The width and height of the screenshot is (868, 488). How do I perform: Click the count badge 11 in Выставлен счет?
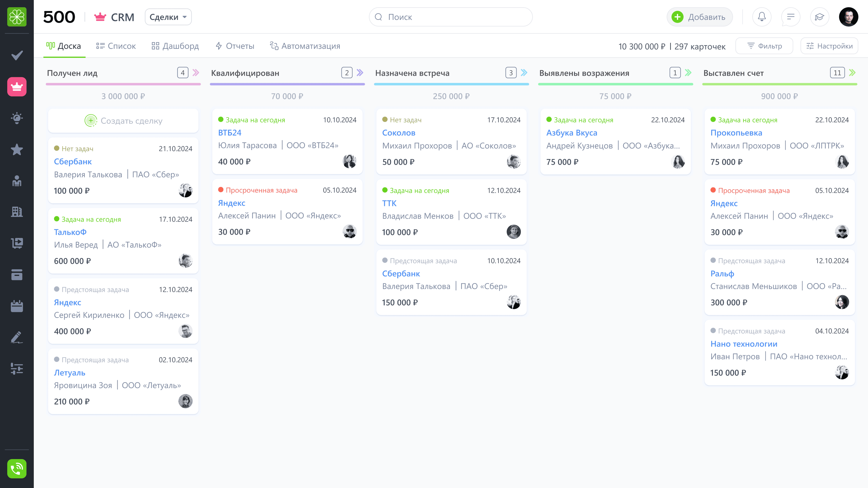(837, 73)
